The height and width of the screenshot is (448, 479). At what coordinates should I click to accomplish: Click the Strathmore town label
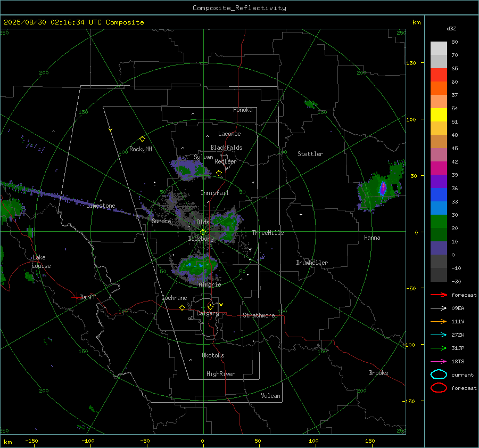[x=259, y=315]
